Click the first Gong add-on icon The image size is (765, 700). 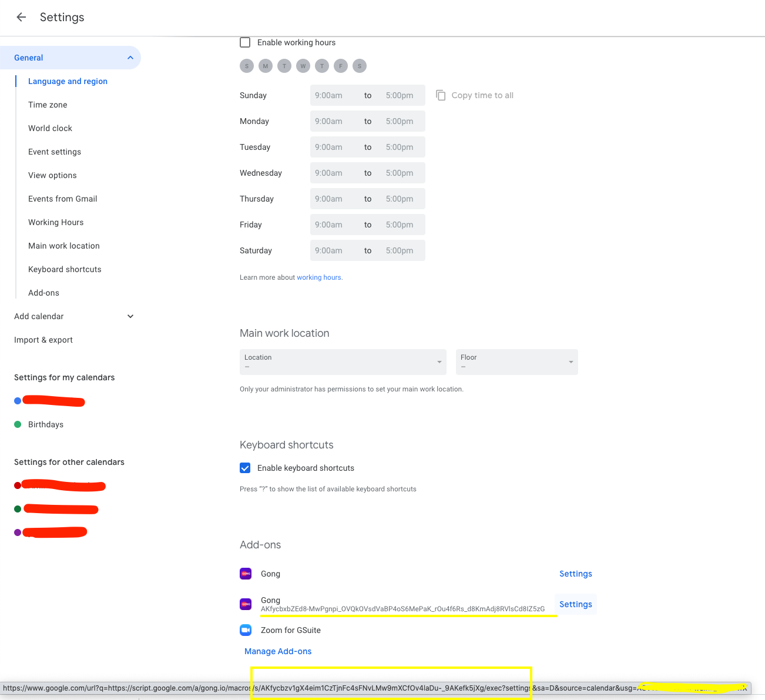tap(246, 574)
